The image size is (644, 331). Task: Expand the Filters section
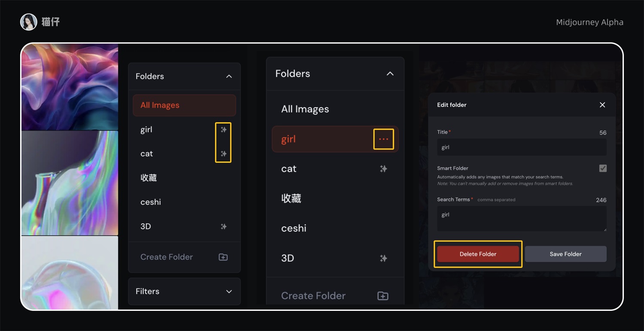[229, 291]
